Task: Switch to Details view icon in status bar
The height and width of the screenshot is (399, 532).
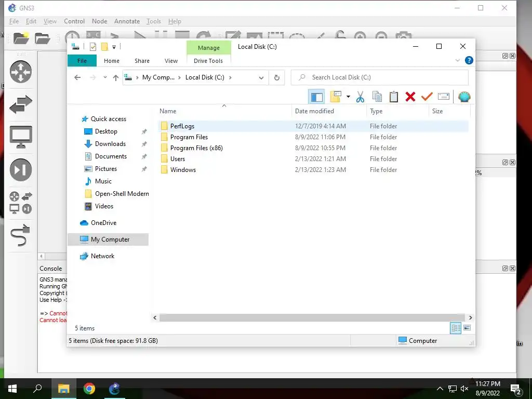Action: pyautogui.click(x=456, y=328)
